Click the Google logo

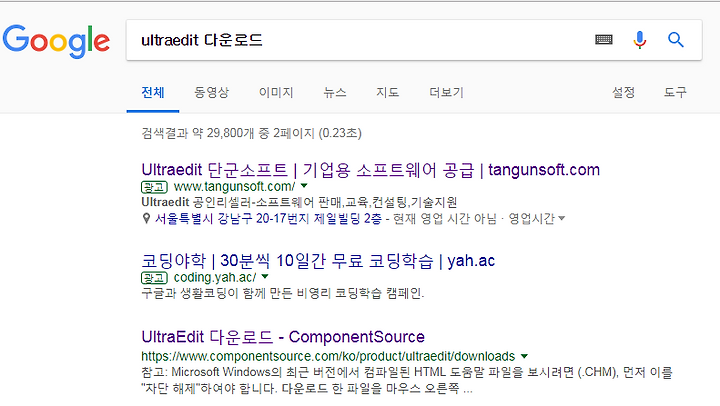[56, 41]
